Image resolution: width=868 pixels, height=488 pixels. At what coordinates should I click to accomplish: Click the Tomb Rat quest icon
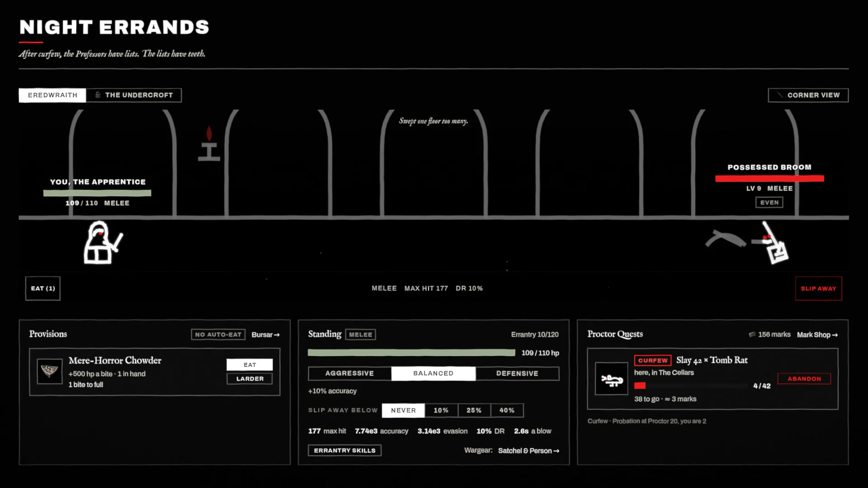pyautogui.click(x=612, y=379)
